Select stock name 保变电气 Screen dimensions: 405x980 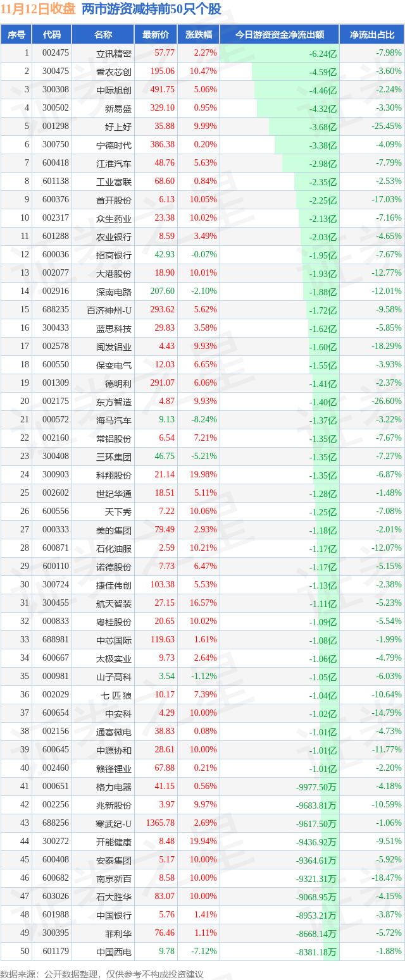click(114, 365)
